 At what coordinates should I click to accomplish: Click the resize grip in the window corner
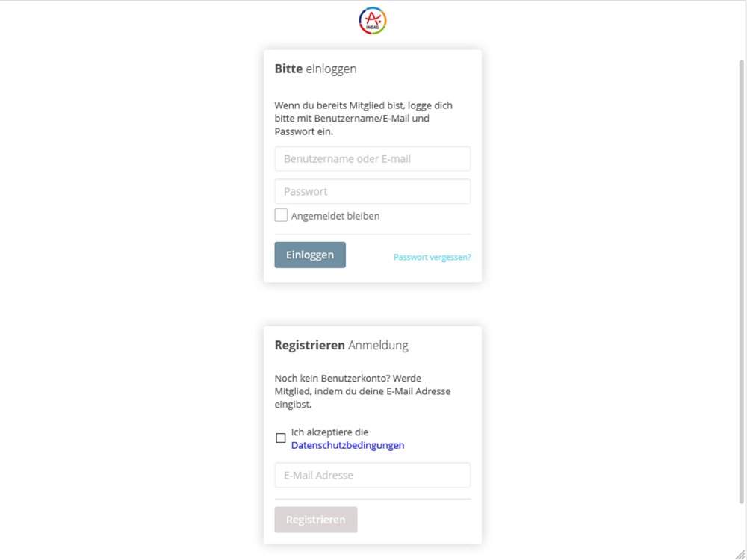(740, 553)
